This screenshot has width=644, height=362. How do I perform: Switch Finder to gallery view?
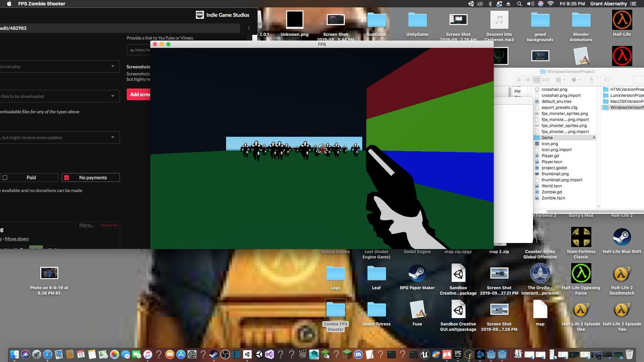546,80
